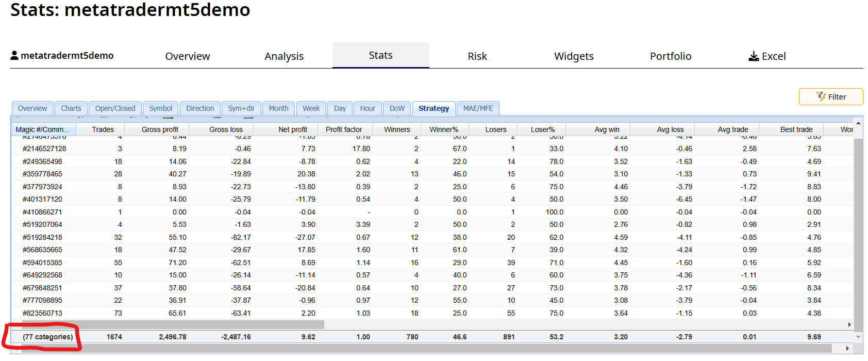Viewport: 868px width, 361px height.
Task: Select the Day tab
Action: coord(340,108)
